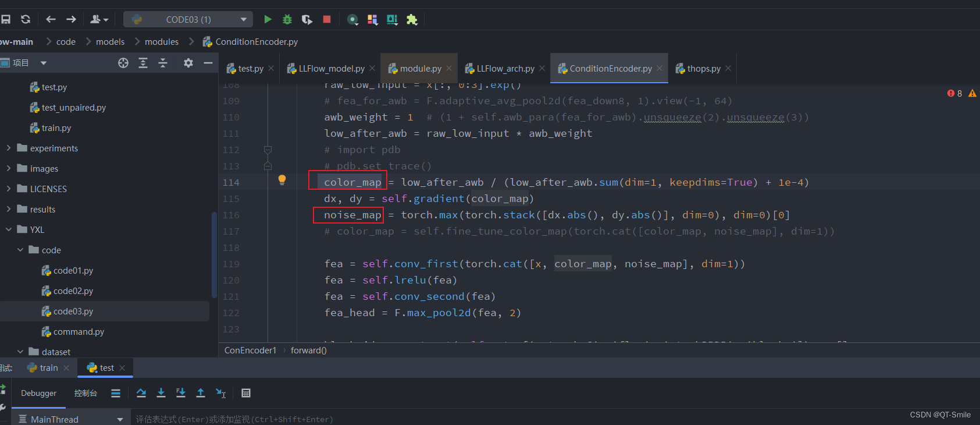This screenshot has width=980, height=425.
Task: Open Evaluate Expression calculator icon
Action: [246, 393]
